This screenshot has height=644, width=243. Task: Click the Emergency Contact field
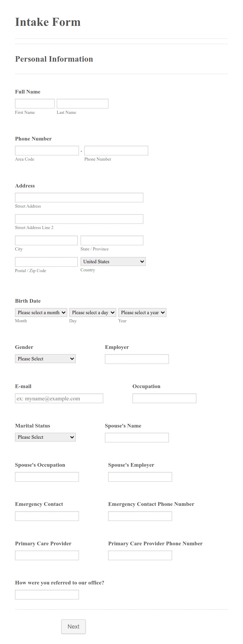(47, 516)
